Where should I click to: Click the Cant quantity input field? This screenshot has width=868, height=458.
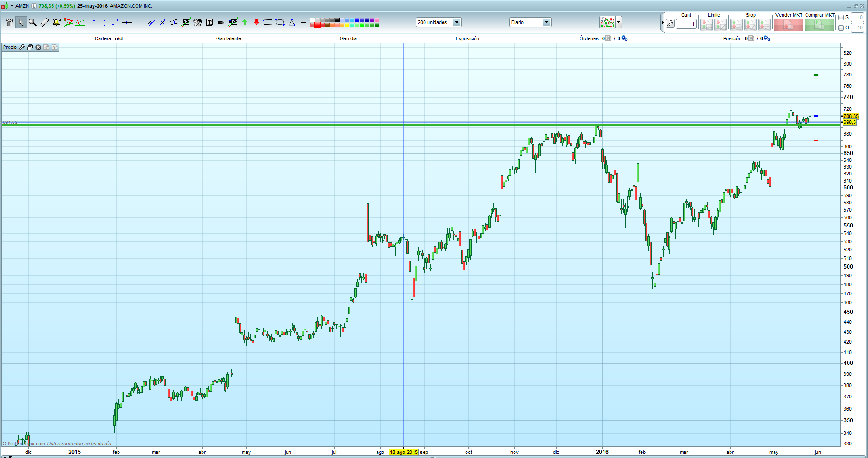point(686,24)
